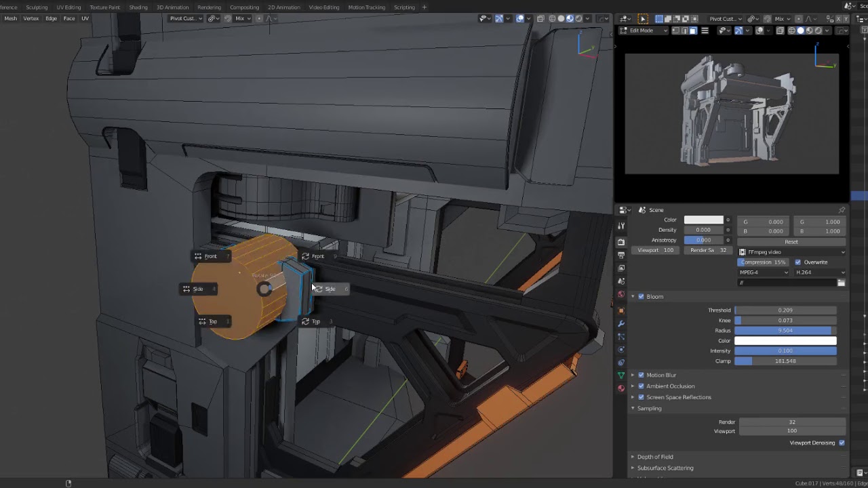This screenshot has width=868, height=488.
Task: Open the Material properties tab icon
Action: (620, 388)
